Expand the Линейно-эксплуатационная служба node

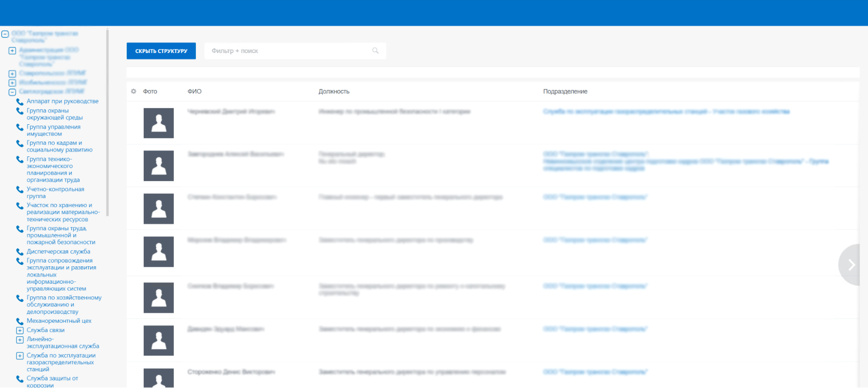tap(20, 340)
